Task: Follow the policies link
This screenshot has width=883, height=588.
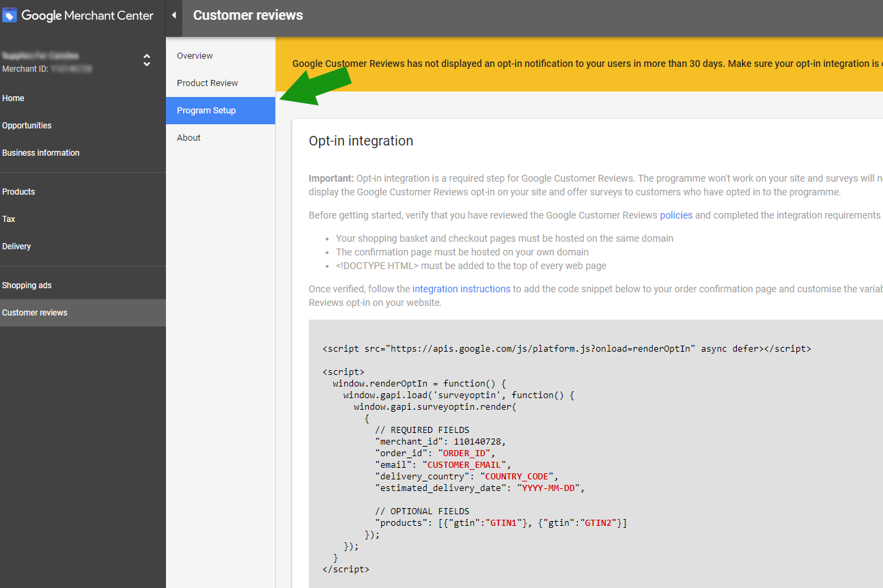Action: point(676,215)
